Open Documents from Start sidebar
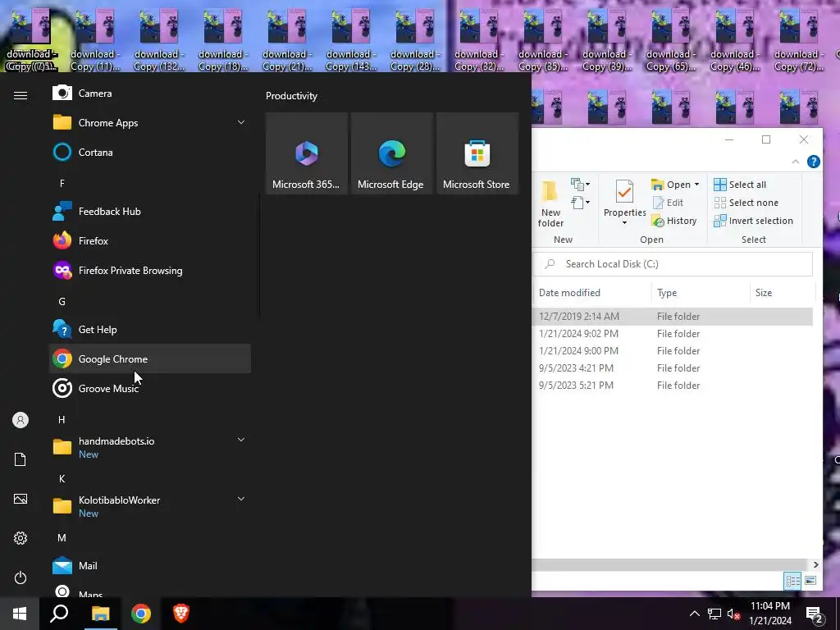The height and width of the screenshot is (630, 840). point(21,459)
